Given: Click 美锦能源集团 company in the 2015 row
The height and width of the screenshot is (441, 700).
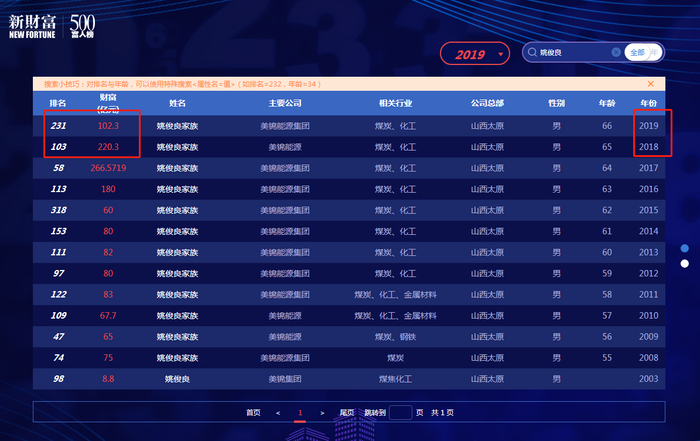Looking at the screenshot, I should coord(285,210).
